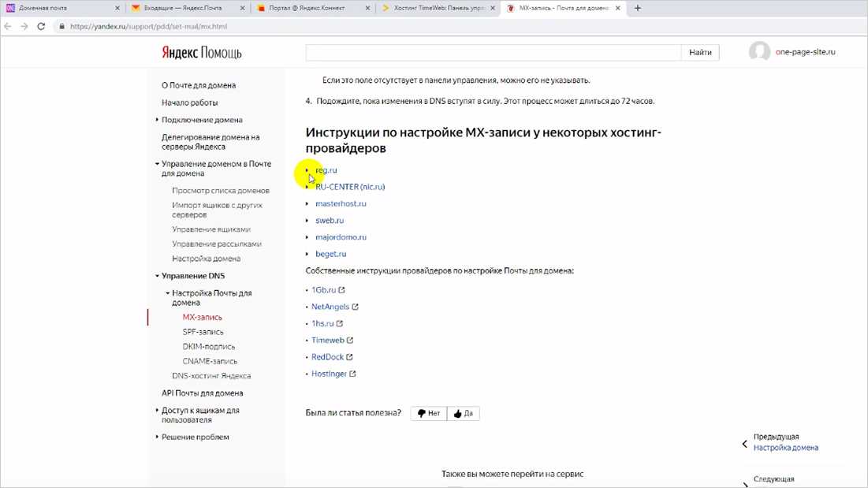Open Управление ящиками page
The width and height of the screenshot is (868, 488).
(x=211, y=229)
